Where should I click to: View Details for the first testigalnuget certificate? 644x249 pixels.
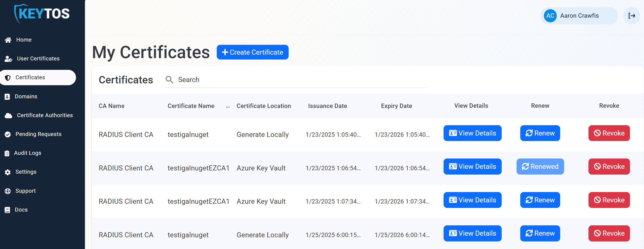tap(472, 133)
